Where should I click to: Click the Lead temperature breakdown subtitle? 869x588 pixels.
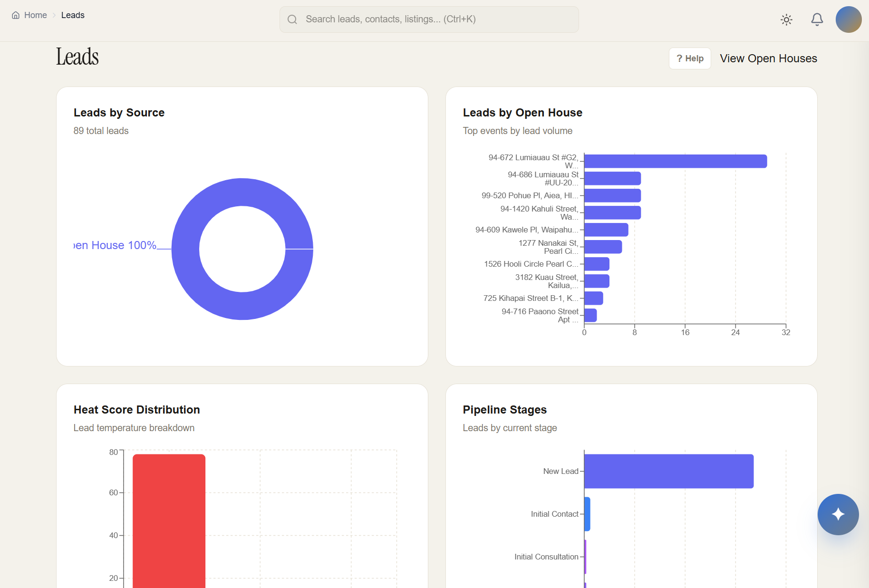coord(134,428)
